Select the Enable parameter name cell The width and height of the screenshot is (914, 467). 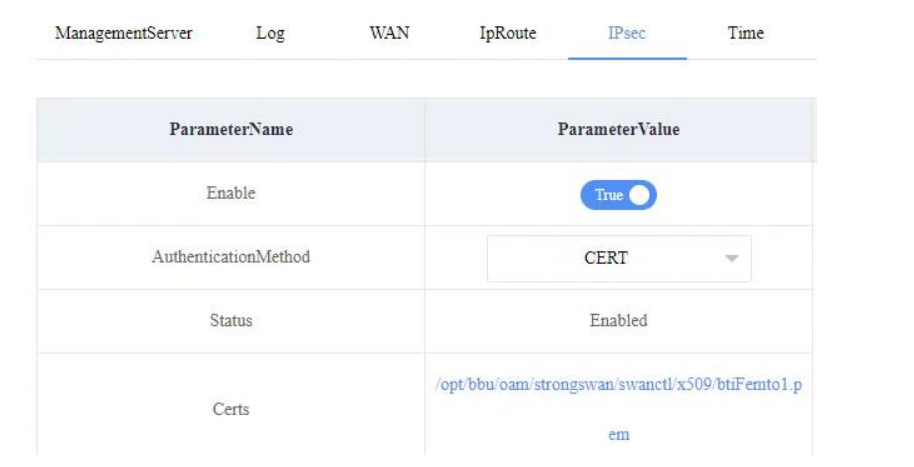pos(231,193)
